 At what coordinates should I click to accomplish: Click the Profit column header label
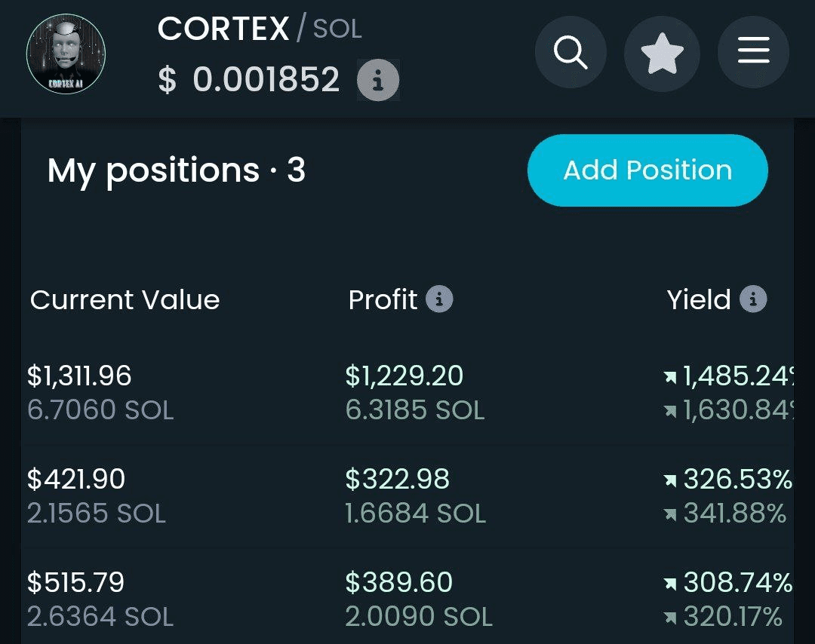(383, 299)
